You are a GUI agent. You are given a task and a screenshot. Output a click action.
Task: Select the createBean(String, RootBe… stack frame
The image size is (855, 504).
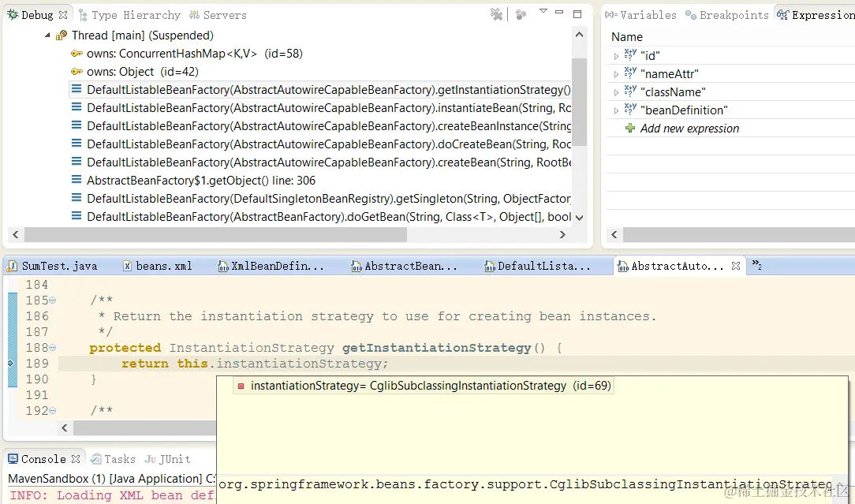320,162
